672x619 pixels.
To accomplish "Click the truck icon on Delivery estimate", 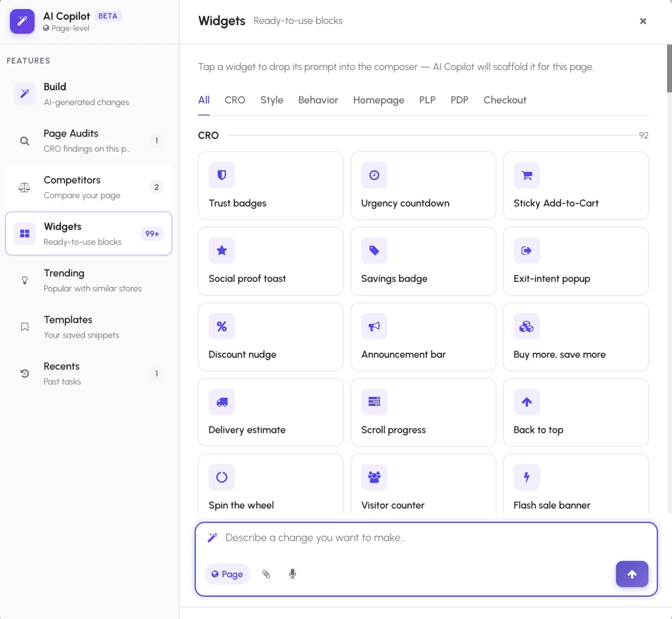I will click(222, 402).
